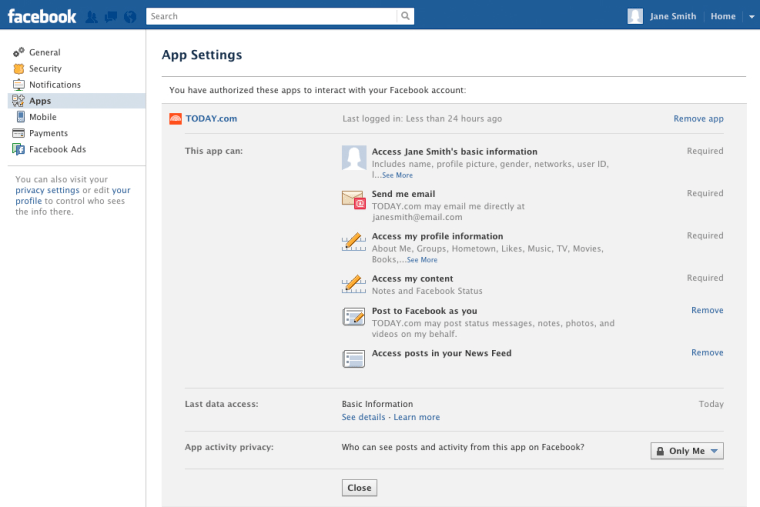This screenshot has width=760, height=507.
Task: Click the search magnifier button
Action: coord(405,16)
